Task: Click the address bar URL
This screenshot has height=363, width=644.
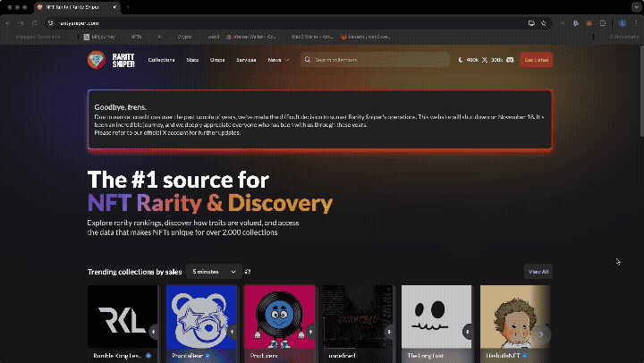Action: (x=79, y=23)
